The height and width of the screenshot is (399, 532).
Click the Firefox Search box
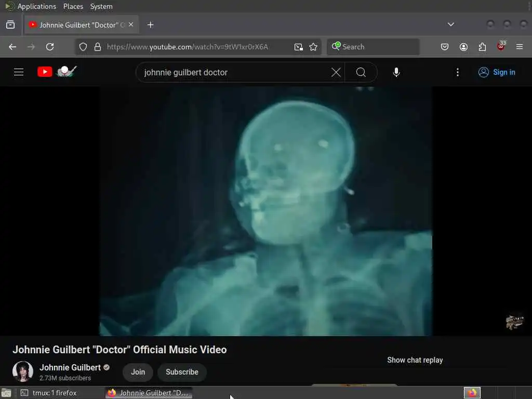click(x=373, y=47)
